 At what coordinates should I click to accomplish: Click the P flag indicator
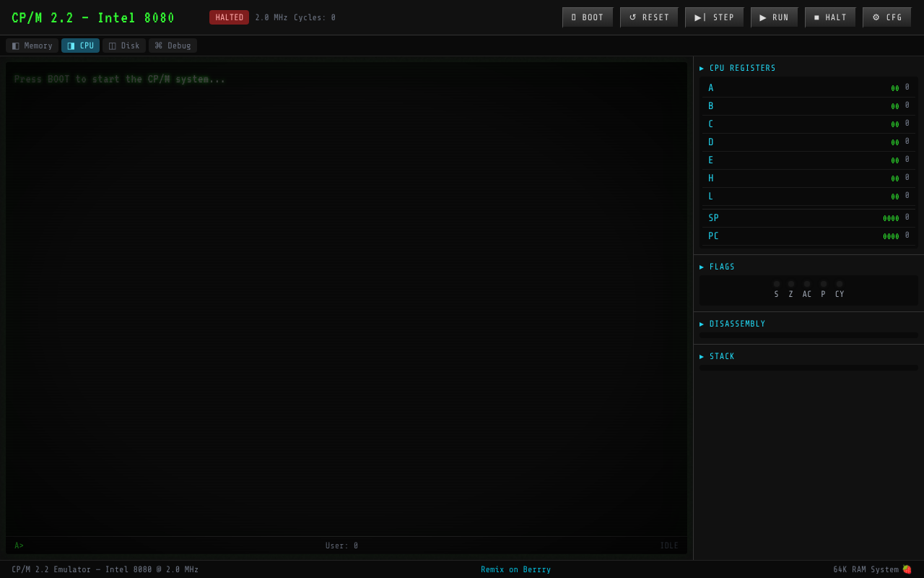pyautogui.click(x=824, y=289)
